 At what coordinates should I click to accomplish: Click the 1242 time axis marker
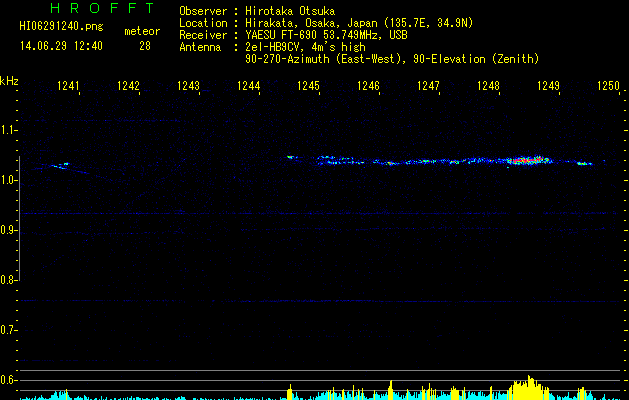128,85
